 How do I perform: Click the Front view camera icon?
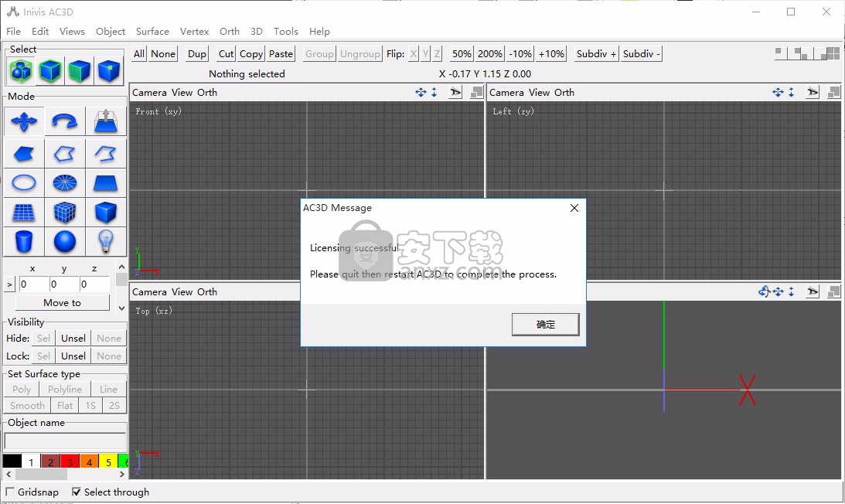[x=455, y=92]
